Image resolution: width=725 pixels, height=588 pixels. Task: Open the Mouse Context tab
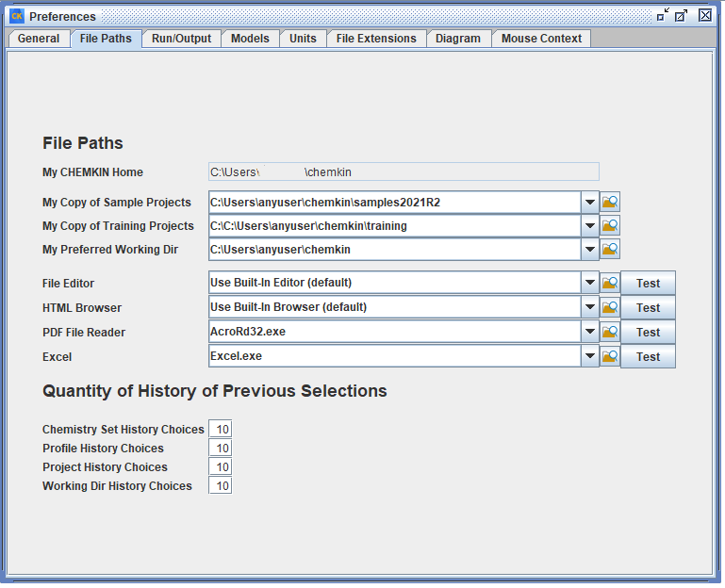541,39
